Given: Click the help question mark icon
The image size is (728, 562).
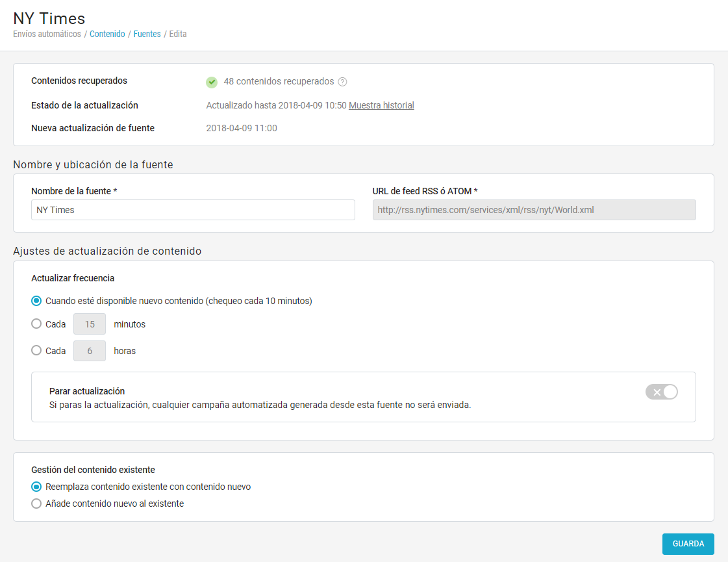Looking at the screenshot, I should click(x=343, y=82).
